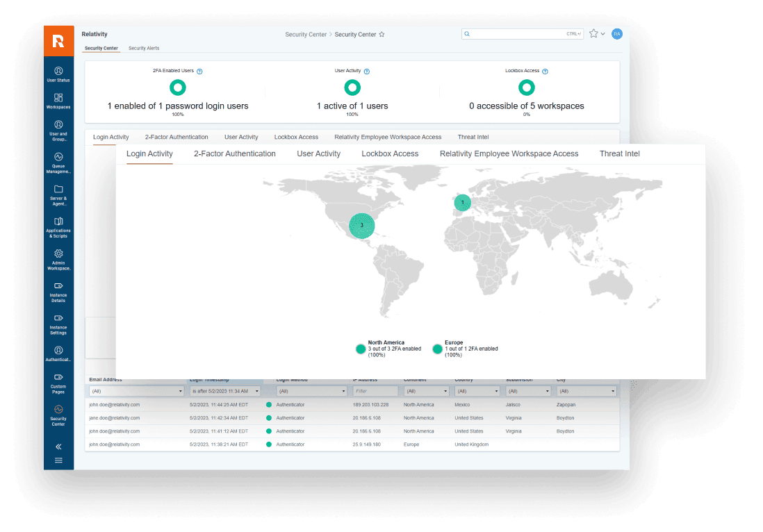Click the 2FA Enabled Users donut chart

coord(178,88)
